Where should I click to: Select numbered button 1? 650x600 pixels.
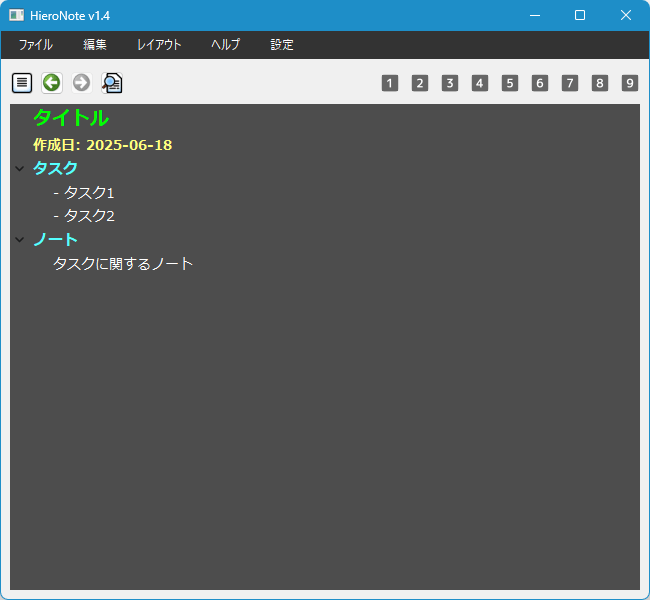[x=390, y=83]
